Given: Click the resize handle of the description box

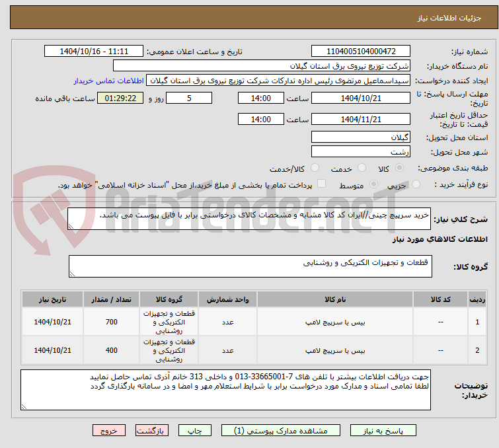Looking at the screenshot, I should 71,227.
